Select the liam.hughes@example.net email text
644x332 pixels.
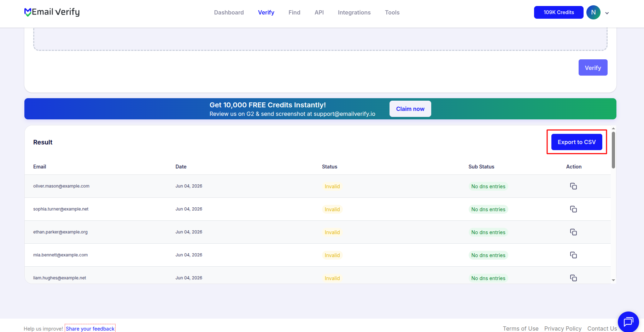coord(60,278)
